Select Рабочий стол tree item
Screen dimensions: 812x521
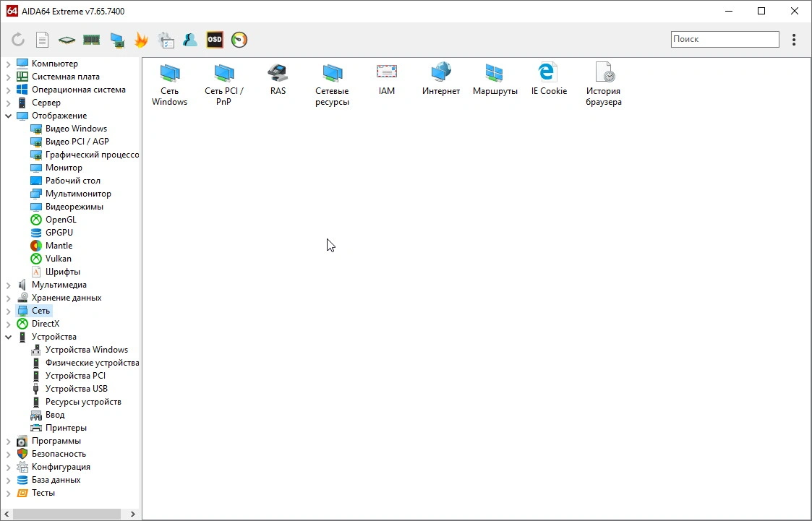point(73,181)
